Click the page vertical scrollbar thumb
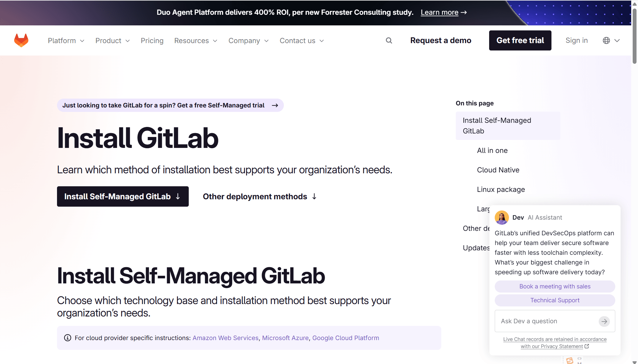This screenshot has width=638, height=364. click(x=634, y=36)
